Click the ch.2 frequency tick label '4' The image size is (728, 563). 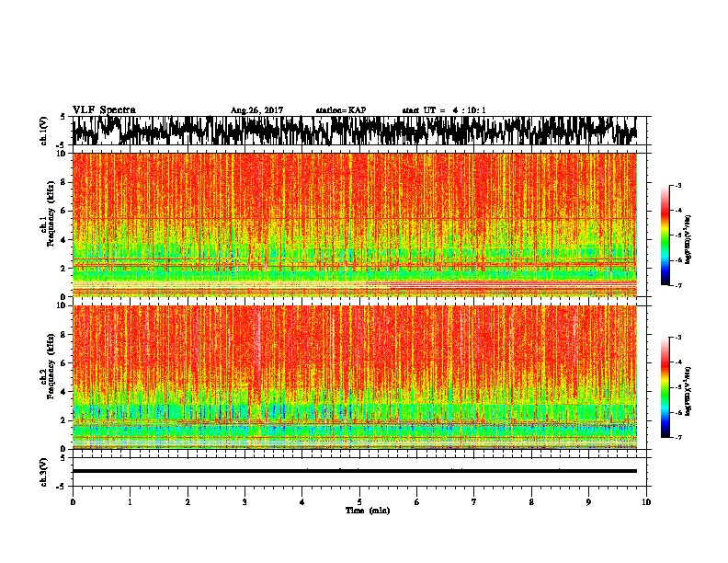[64, 392]
